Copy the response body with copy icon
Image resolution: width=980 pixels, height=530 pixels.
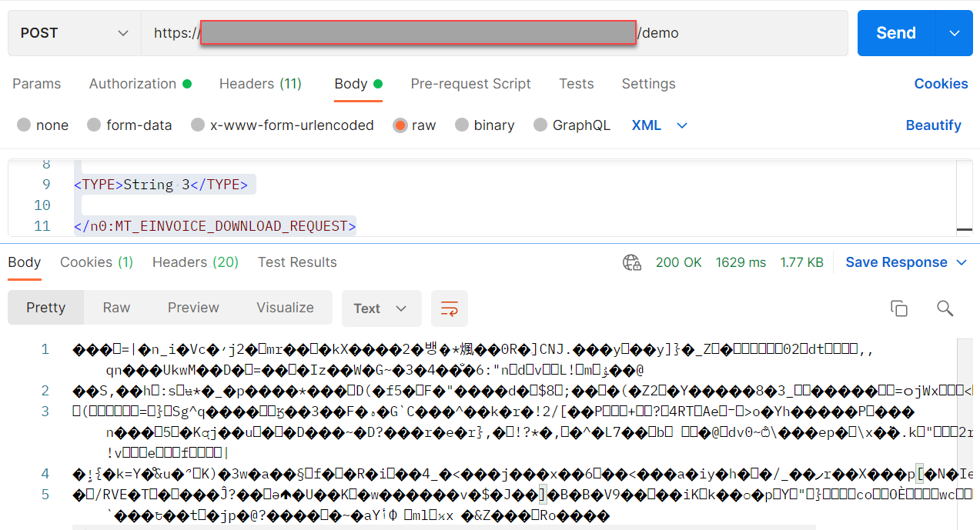point(899,308)
